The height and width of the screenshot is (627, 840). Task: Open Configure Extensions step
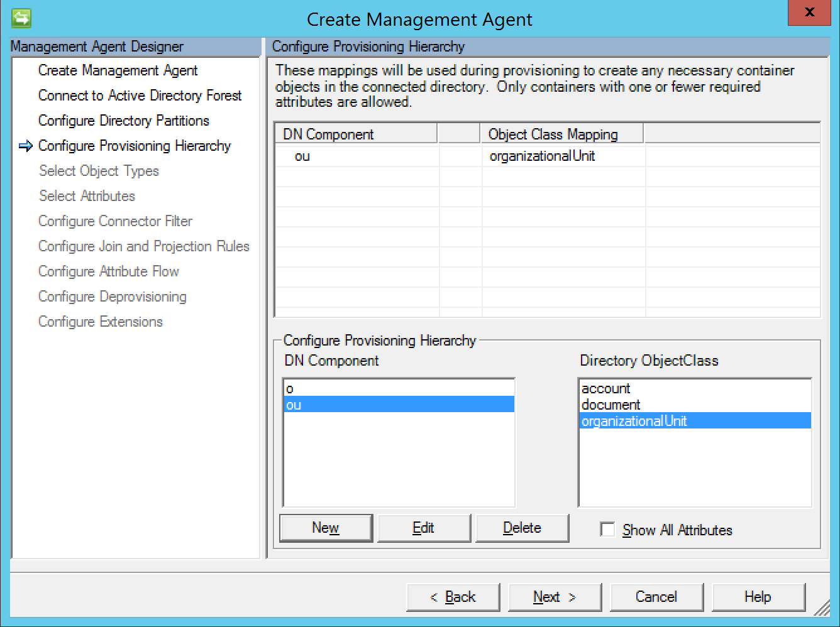(x=101, y=322)
